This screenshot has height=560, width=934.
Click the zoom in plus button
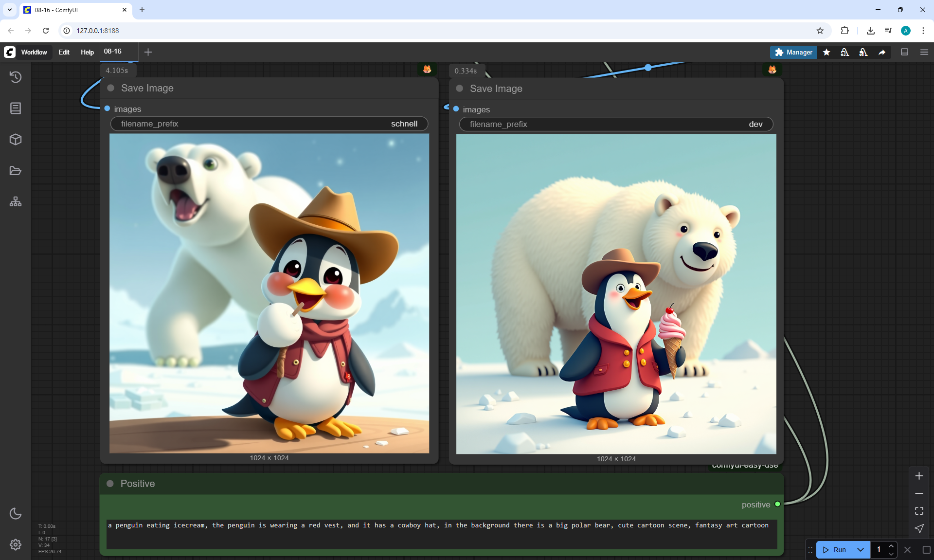click(x=919, y=476)
